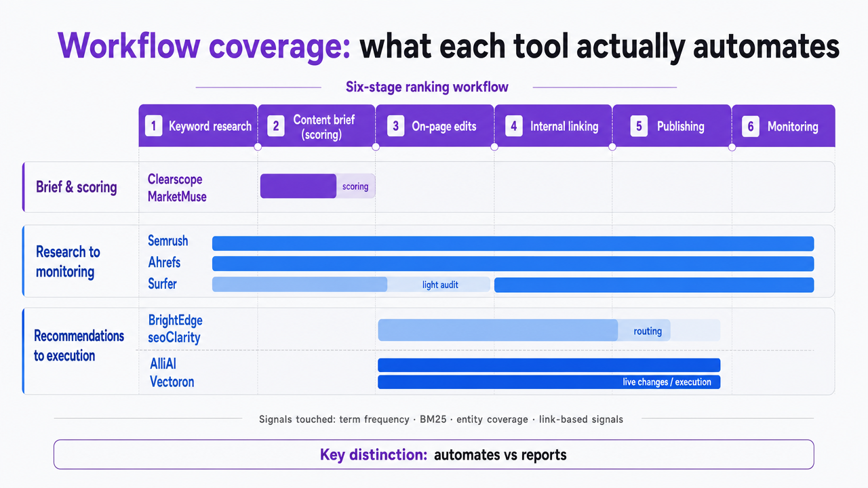Click the BrightEdge tool name
This screenshot has height=488, width=868.
(x=176, y=321)
